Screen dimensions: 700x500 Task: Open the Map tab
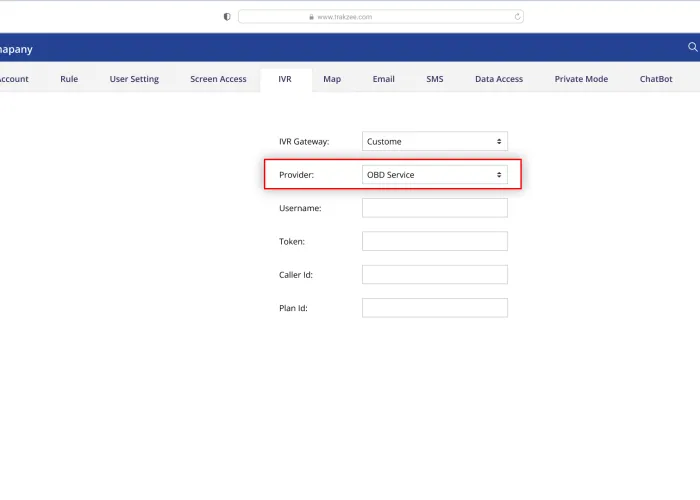click(x=332, y=79)
